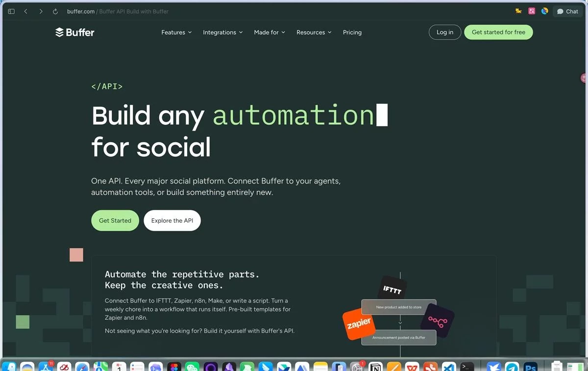Open Reminders from the dock
Screen dimensions: 588x371
tap(137, 367)
